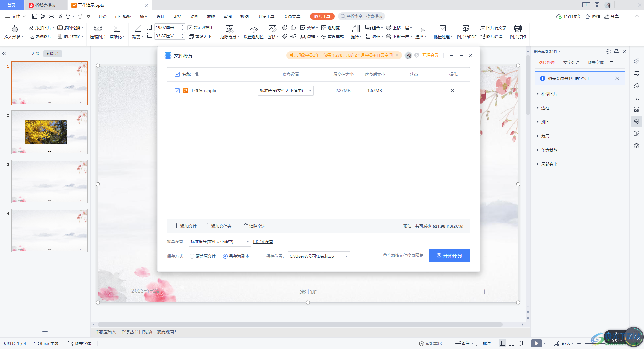Click 添加文件 button
644x349 pixels.
(185, 226)
